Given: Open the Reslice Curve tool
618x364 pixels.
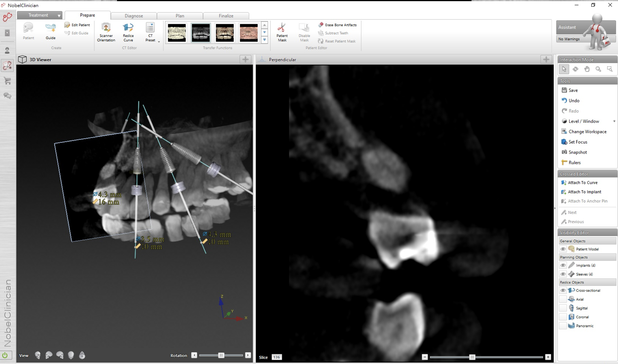Looking at the screenshot, I should tap(128, 32).
